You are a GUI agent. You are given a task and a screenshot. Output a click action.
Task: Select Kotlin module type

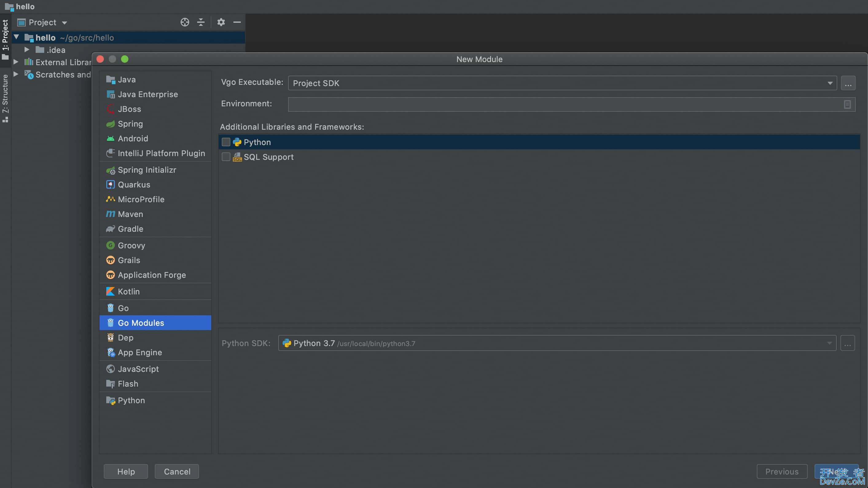tap(155, 292)
